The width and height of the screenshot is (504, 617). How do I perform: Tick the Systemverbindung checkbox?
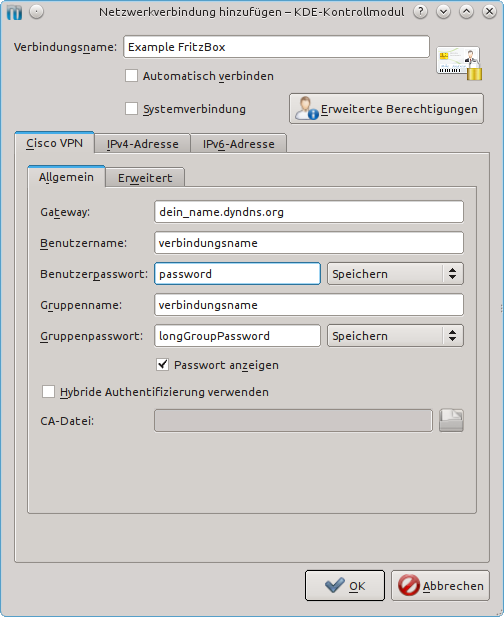point(131,109)
